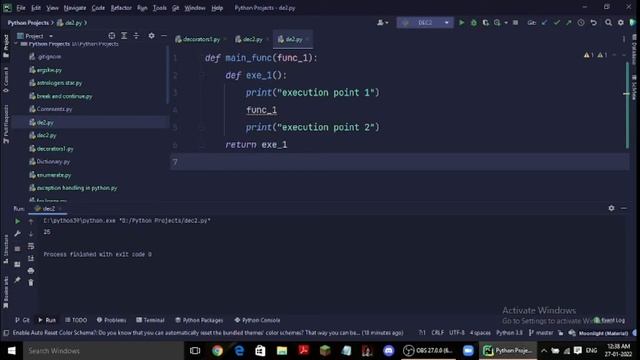The height and width of the screenshot is (360, 640).
Task: Click the editor warnings indicator
Action: (596, 55)
